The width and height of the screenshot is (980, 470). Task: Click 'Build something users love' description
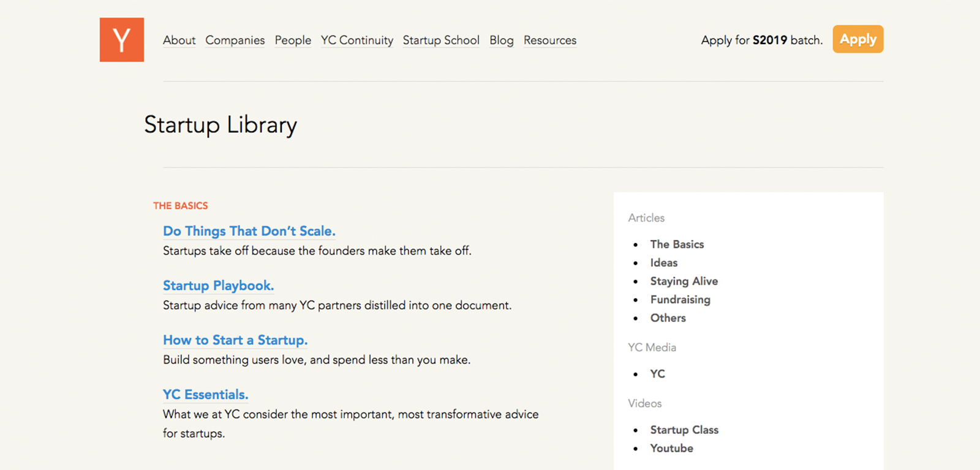click(317, 360)
